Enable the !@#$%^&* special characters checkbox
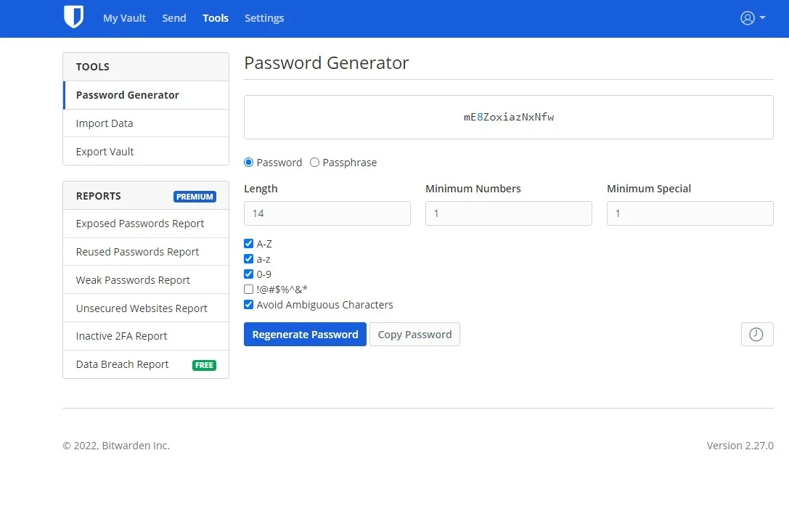Screen dimensions: 789x532 (x=248, y=289)
